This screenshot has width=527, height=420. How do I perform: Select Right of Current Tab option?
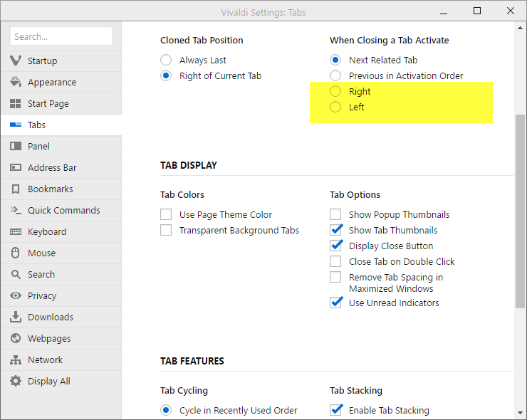click(x=166, y=75)
